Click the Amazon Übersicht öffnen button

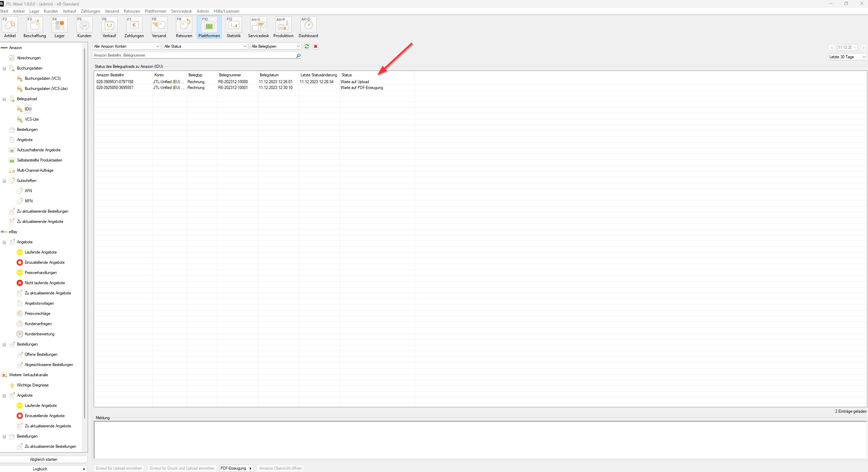(280, 468)
